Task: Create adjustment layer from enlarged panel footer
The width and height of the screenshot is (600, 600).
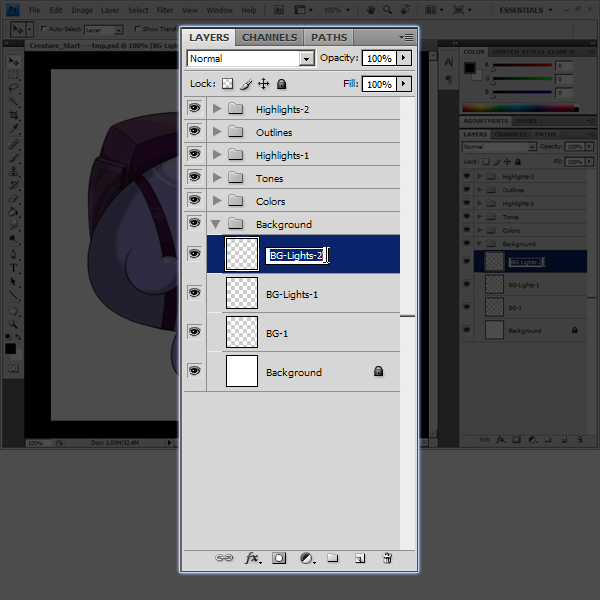Action: click(307, 559)
